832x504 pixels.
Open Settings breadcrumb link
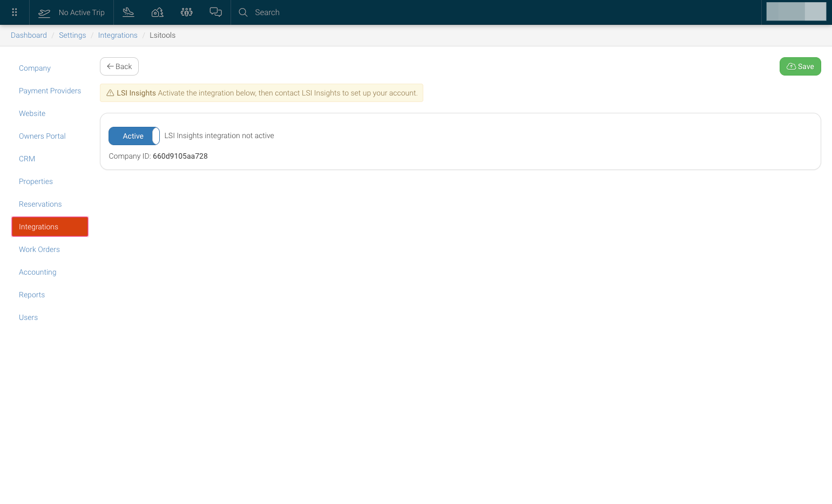click(x=72, y=35)
